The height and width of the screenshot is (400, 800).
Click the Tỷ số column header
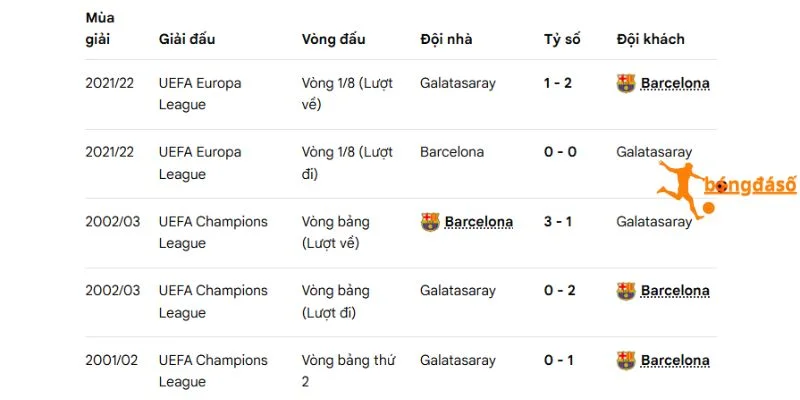click(562, 39)
